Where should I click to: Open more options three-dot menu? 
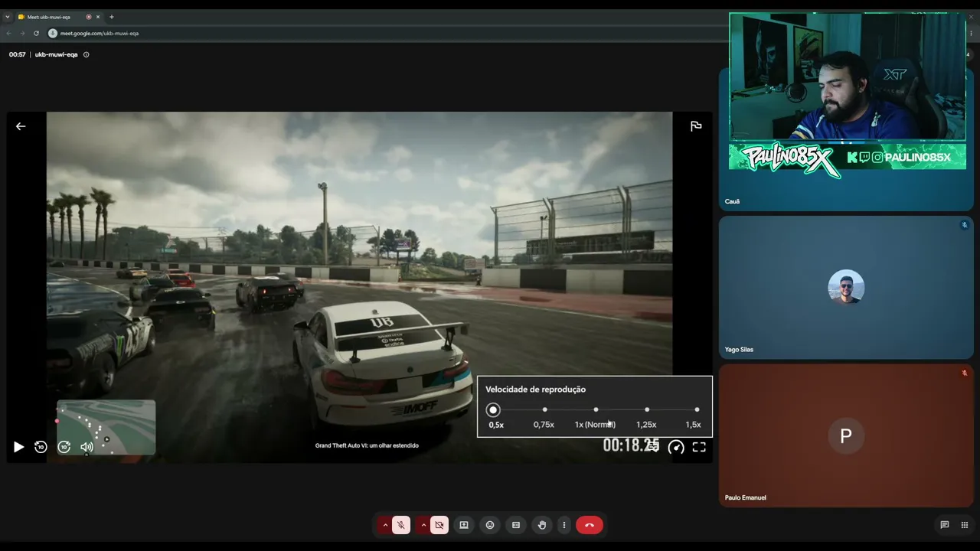[564, 525]
